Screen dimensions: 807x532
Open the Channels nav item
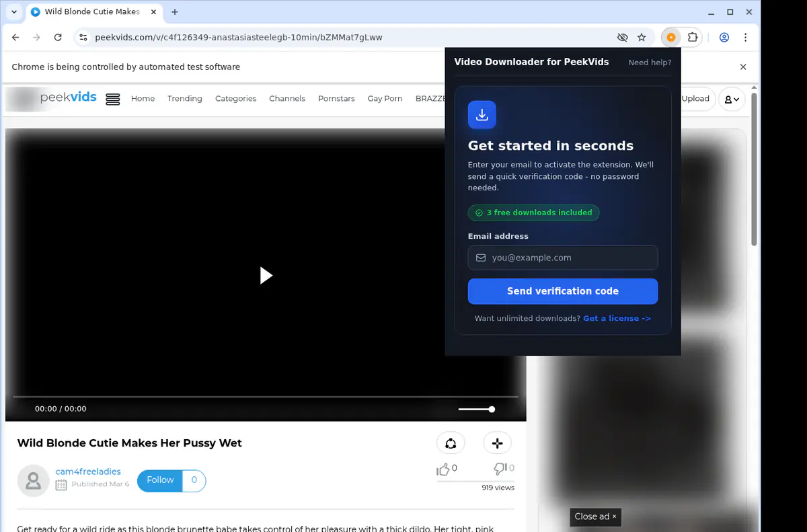coord(287,98)
